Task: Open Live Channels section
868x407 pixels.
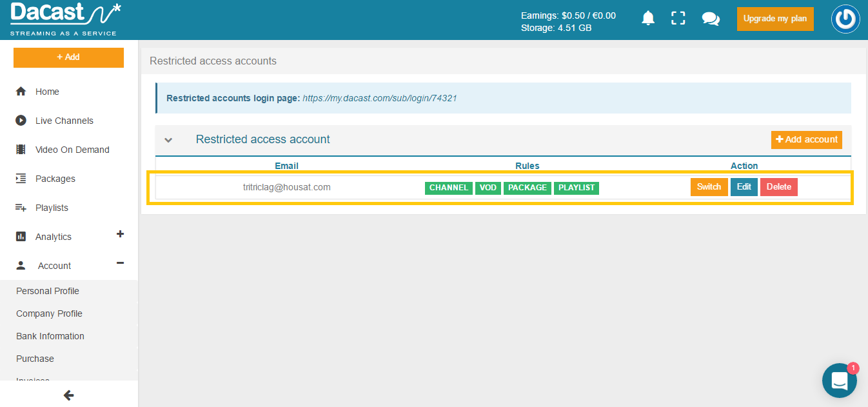Action: point(64,121)
